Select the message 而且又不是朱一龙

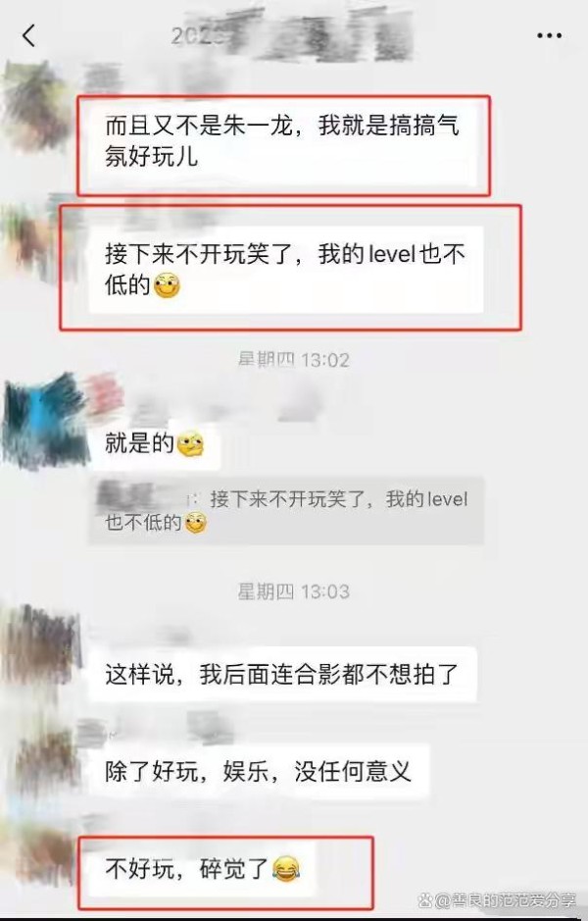pyautogui.click(x=282, y=141)
